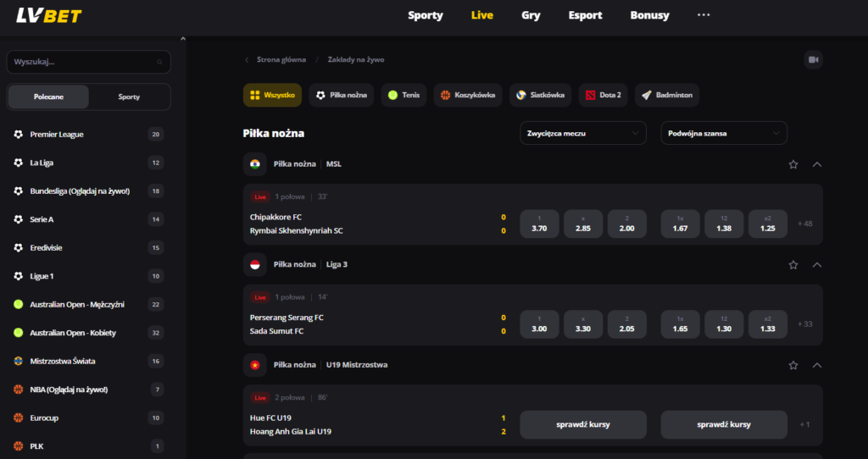The height and width of the screenshot is (459, 868).
Task: Filter live events by Tenis
Action: pos(403,96)
